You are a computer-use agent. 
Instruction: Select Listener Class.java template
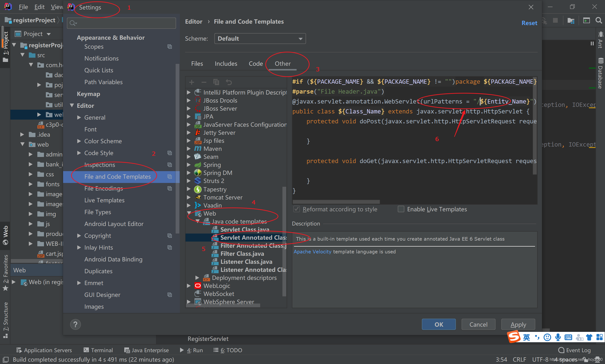tap(246, 262)
